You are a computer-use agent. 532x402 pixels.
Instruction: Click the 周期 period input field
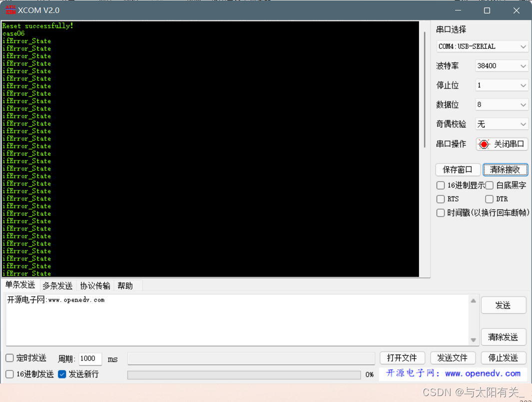90,358
